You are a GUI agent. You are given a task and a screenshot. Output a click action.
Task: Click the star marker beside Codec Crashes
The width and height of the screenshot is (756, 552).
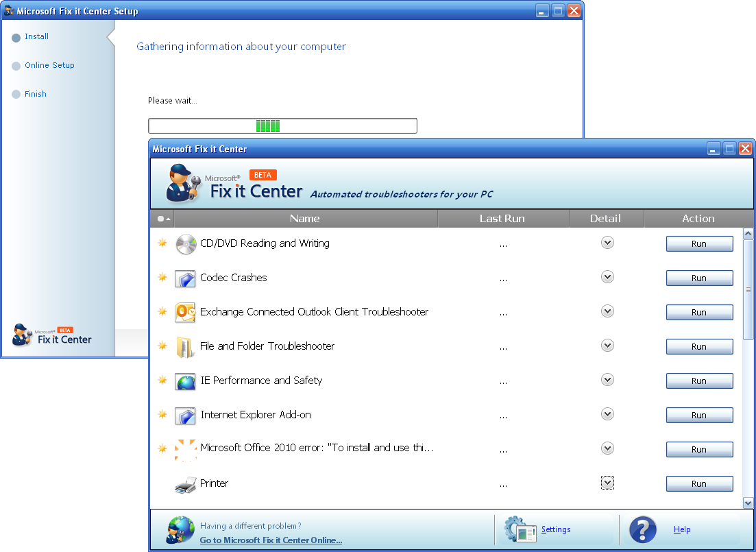click(162, 277)
